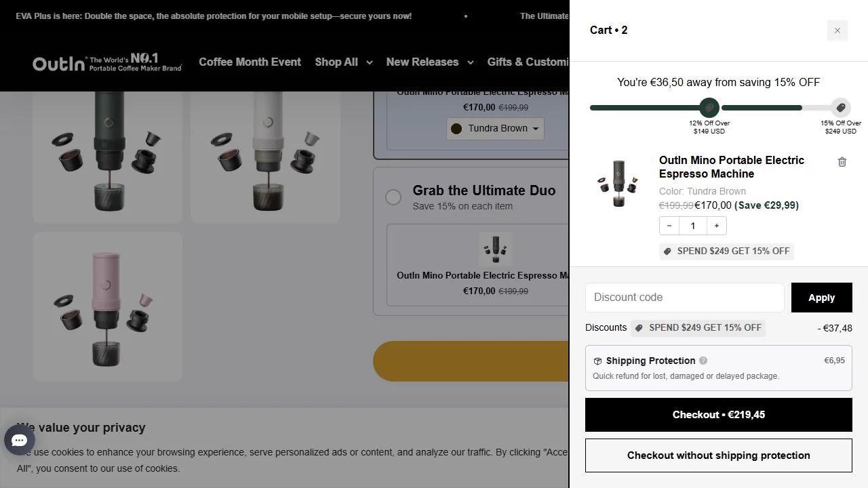Increase quantity with the plus button
Screen dimensions: 868x488
[717, 226]
